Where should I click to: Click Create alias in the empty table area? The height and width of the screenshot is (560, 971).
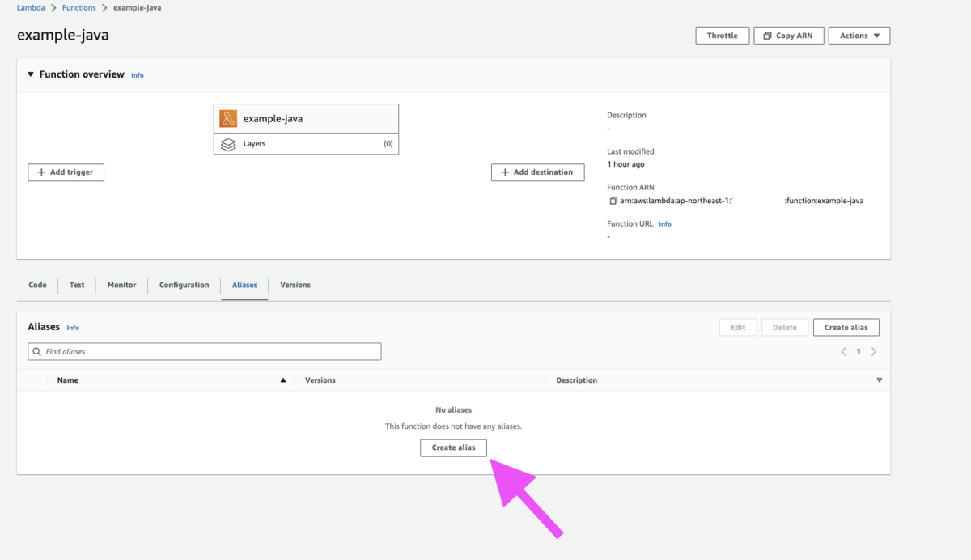(453, 448)
